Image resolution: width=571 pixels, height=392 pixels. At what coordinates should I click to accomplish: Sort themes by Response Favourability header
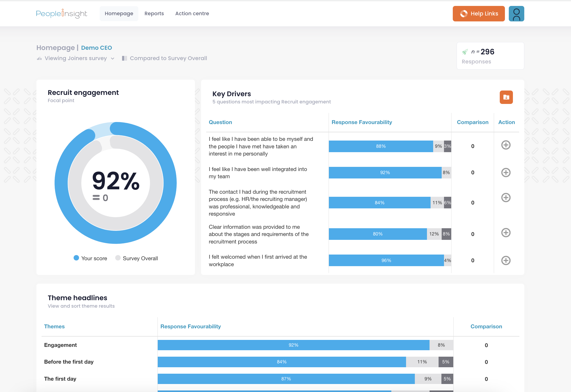pyautogui.click(x=191, y=326)
